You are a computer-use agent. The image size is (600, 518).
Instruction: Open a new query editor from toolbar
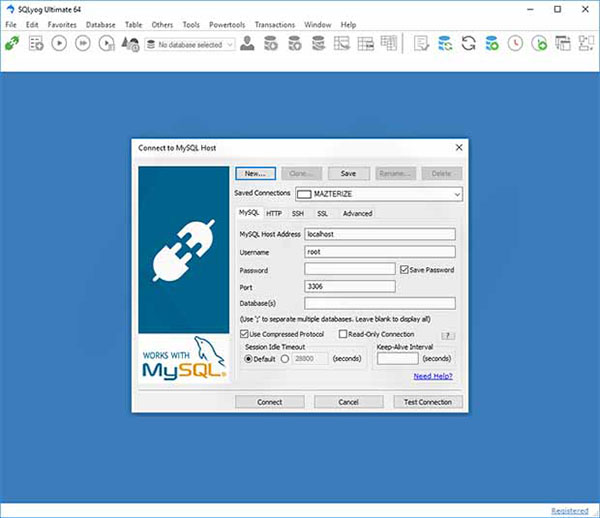click(36, 43)
